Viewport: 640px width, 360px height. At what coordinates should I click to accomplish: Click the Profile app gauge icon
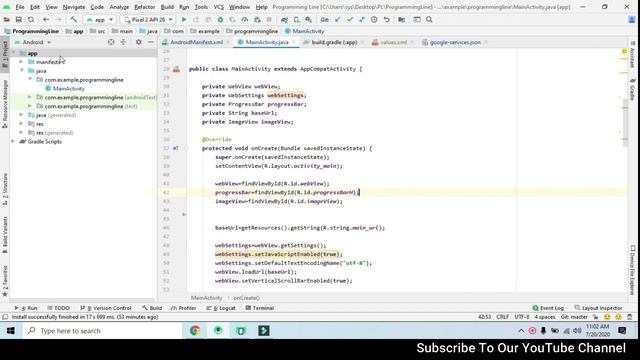(x=244, y=20)
